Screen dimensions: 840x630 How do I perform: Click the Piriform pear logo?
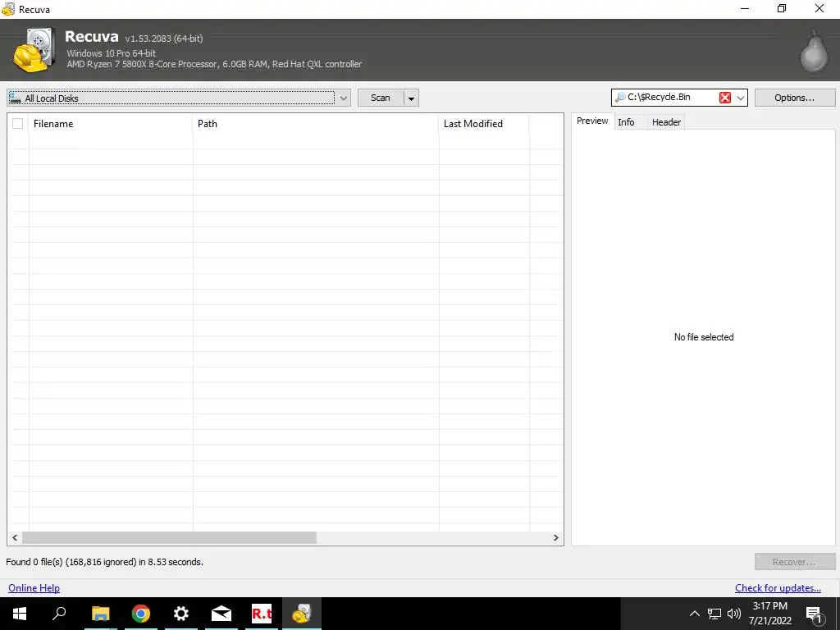point(814,52)
